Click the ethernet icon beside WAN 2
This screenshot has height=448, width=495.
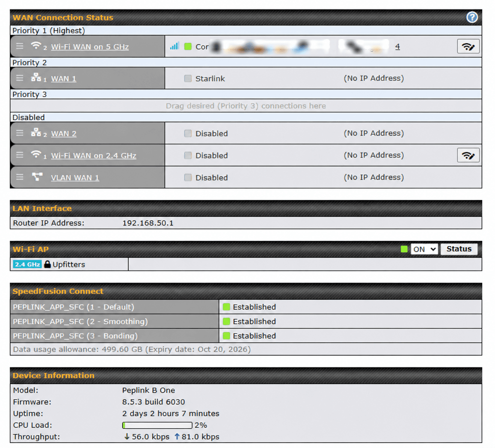[36, 132]
